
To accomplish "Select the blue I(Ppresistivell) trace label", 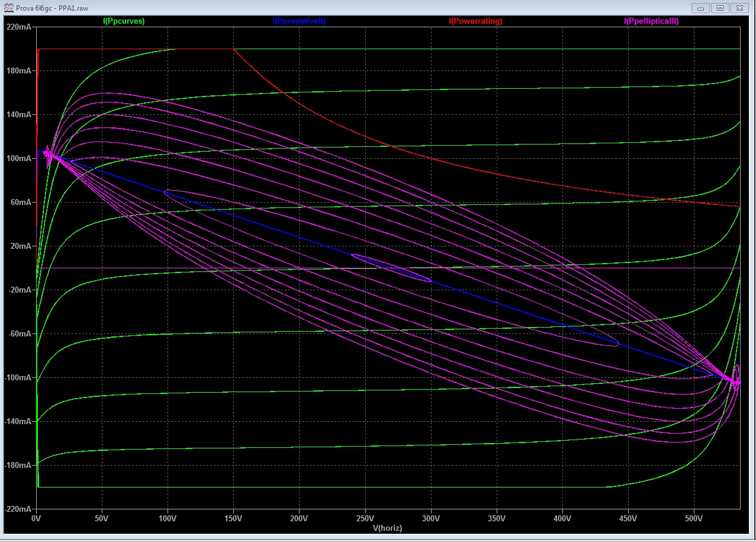I will pyautogui.click(x=299, y=21).
